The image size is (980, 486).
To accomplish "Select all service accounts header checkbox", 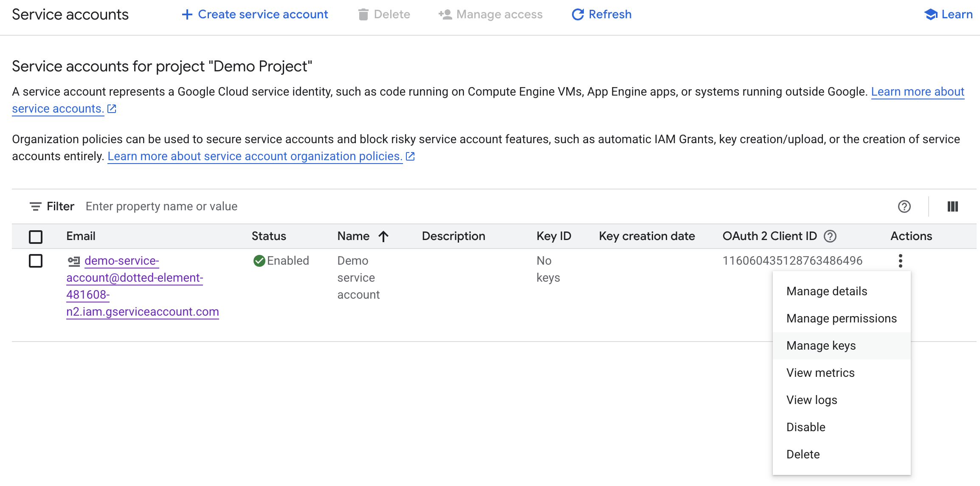I will 36,237.
